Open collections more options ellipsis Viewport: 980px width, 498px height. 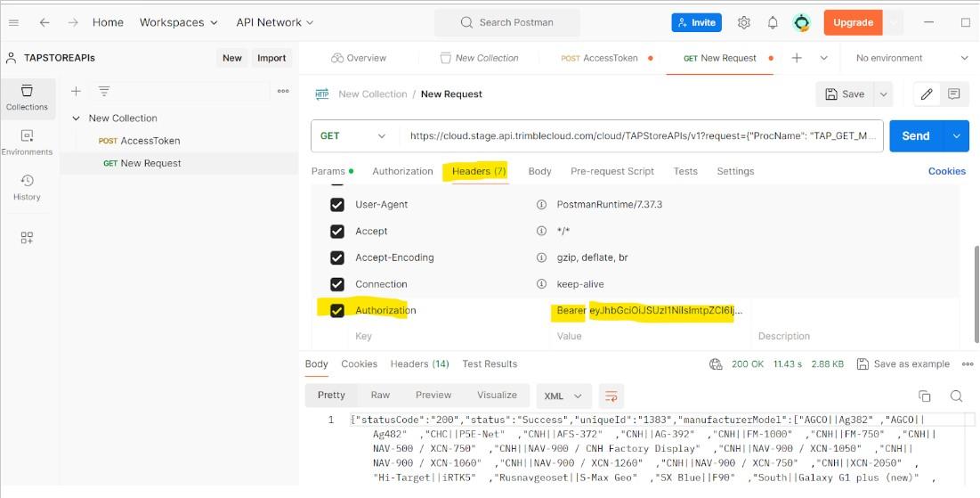[x=283, y=92]
